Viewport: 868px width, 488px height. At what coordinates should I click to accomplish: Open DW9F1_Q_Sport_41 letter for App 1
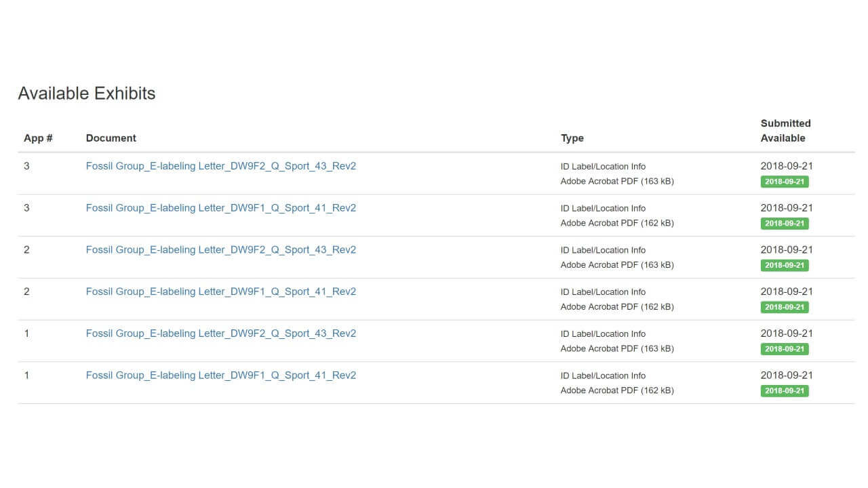(x=220, y=375)
